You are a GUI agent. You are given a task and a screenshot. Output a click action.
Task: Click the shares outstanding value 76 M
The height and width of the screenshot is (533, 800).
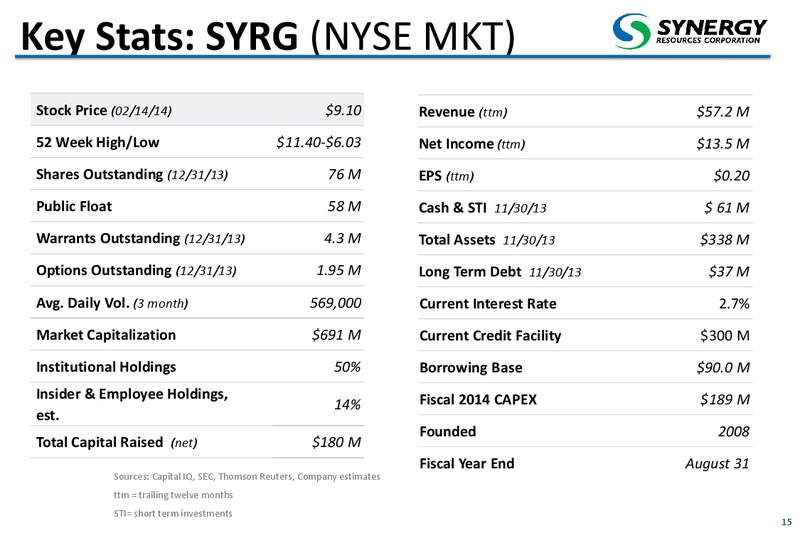[x=344, y=174]
